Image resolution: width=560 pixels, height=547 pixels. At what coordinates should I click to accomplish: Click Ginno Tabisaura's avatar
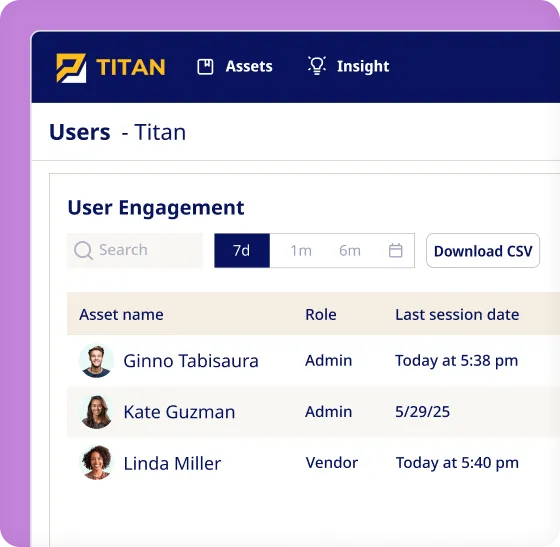click(x=96, y=361)
